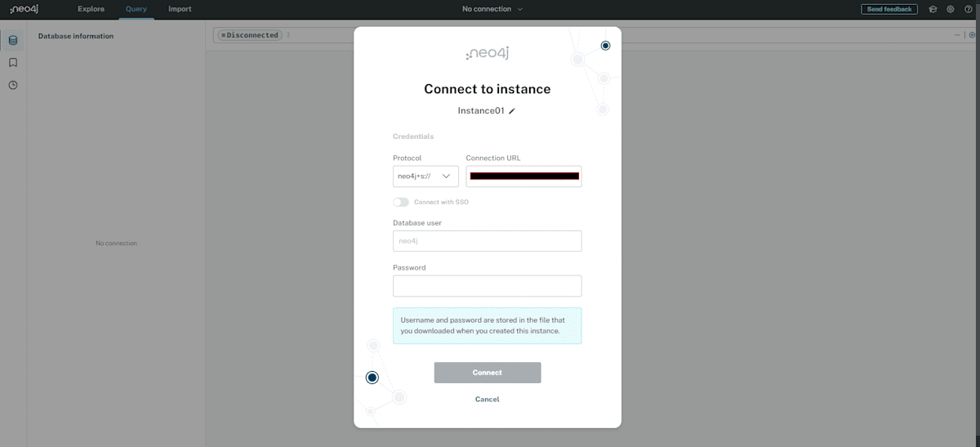Switch to the Explore tab

click(x=91, y=9)
